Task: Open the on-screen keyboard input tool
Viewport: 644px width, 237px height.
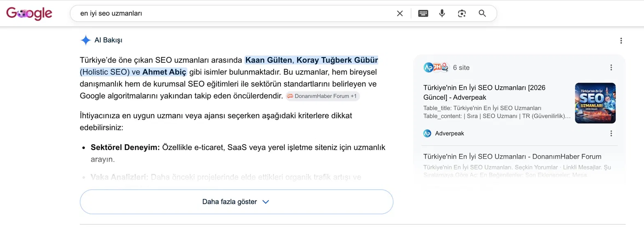Action: [423, 14]
